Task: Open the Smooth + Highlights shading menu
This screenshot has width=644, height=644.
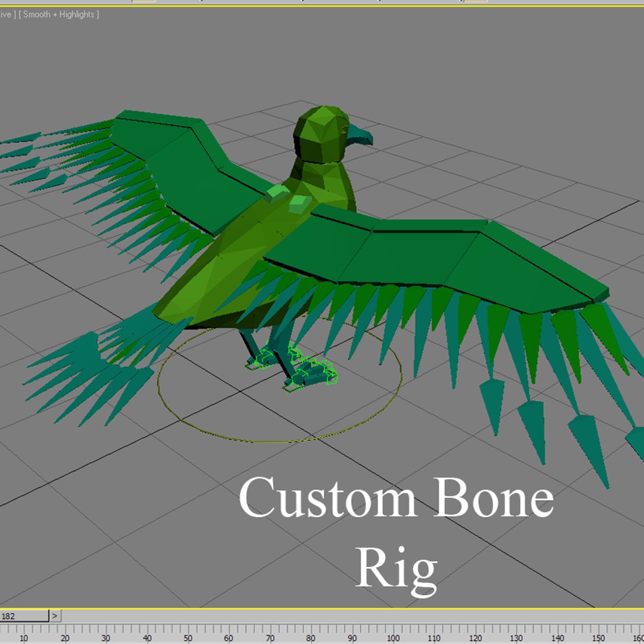Action: click(58, 14)
